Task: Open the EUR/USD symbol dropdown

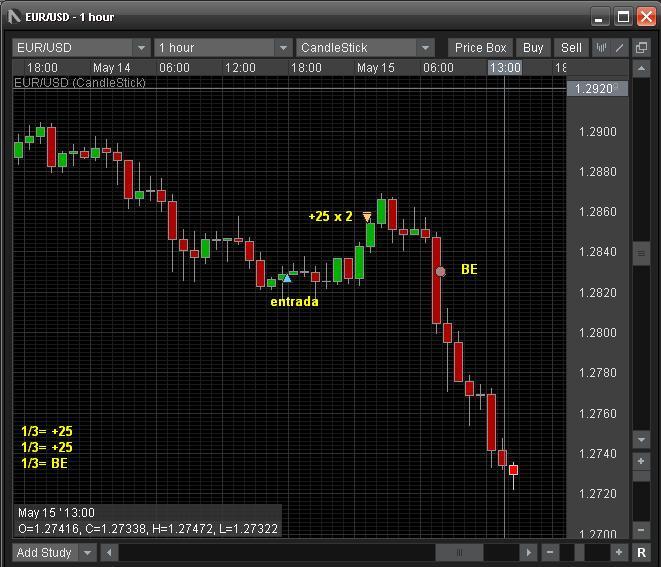Action: click(141, 48)
